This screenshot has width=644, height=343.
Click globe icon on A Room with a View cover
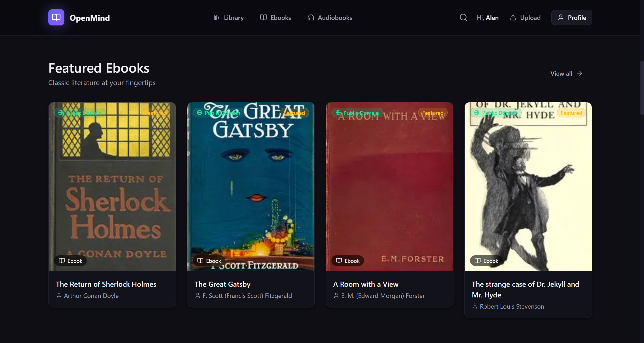click(x=338, y=113)
